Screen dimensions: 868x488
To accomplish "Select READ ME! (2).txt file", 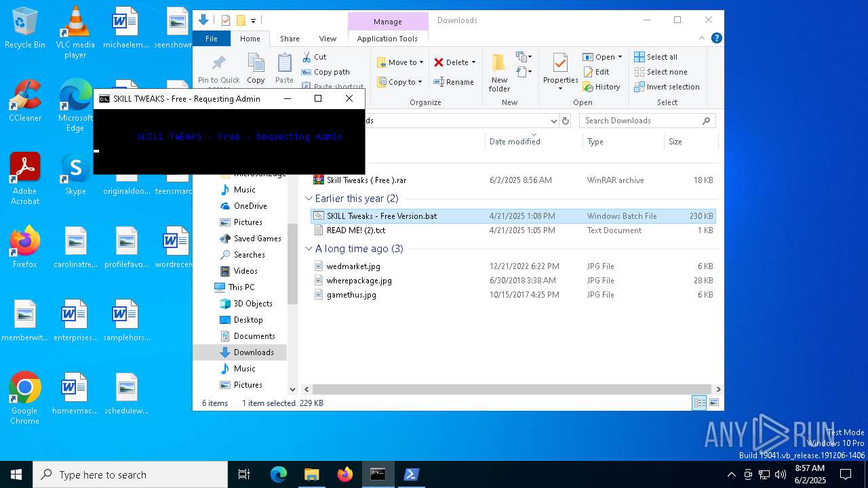I will coord(513,230).
